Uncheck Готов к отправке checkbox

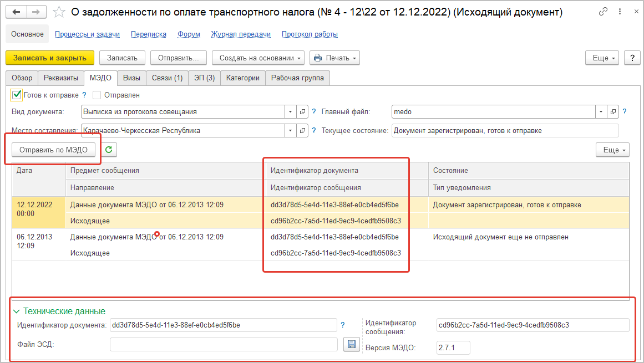click(x=17, y=95)
